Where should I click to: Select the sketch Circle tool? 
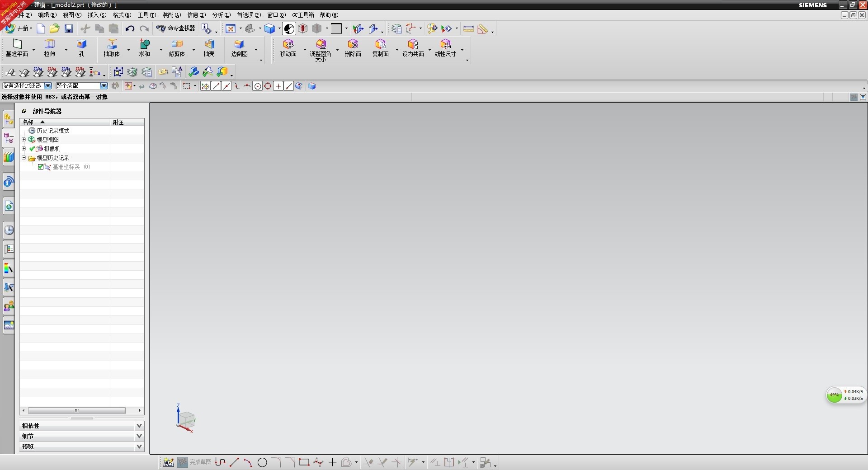tap(262, 462)
